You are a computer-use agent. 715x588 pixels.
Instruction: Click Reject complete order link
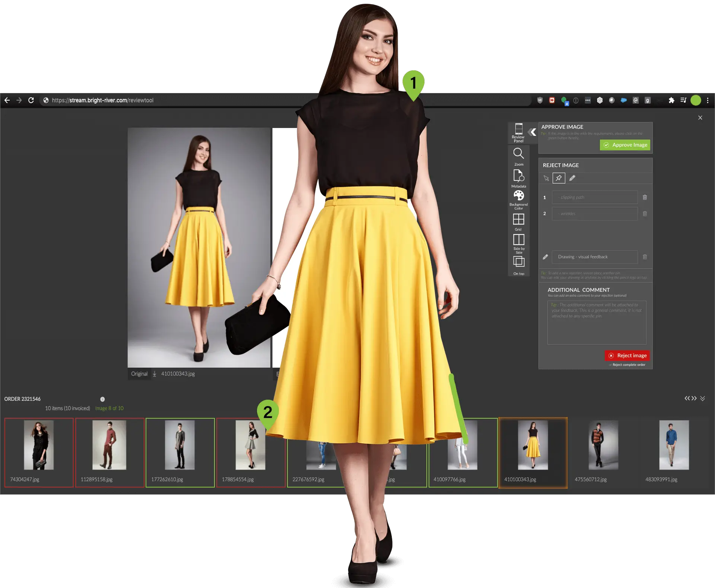629,365
